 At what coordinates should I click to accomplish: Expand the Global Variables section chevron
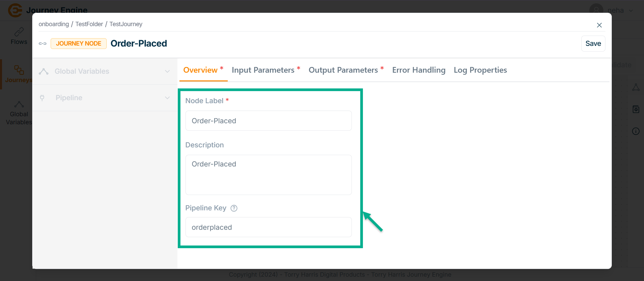(x=167, y=71)
